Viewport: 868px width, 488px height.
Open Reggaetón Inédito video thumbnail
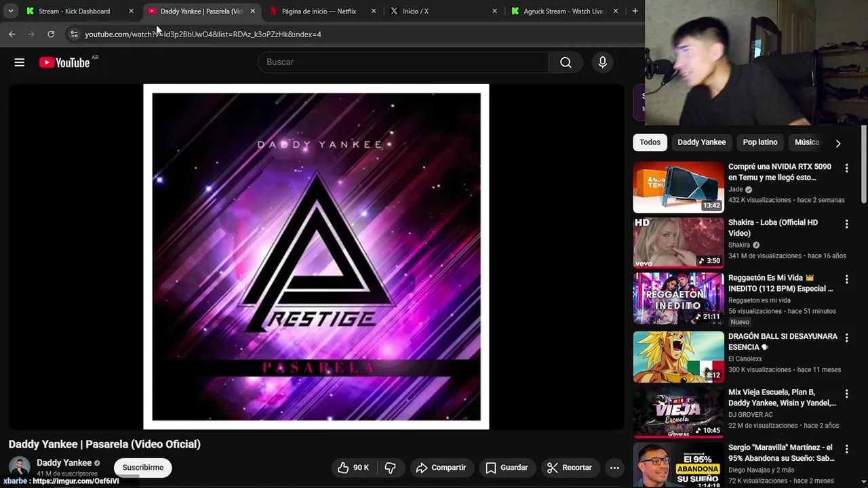click(678, 298)
